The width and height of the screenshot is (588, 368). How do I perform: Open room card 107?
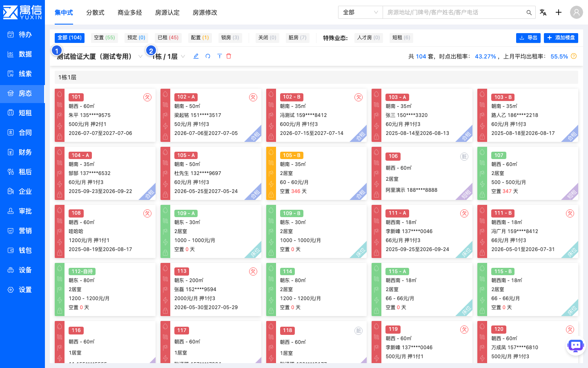pyautogui.click(x=528, y=173)
